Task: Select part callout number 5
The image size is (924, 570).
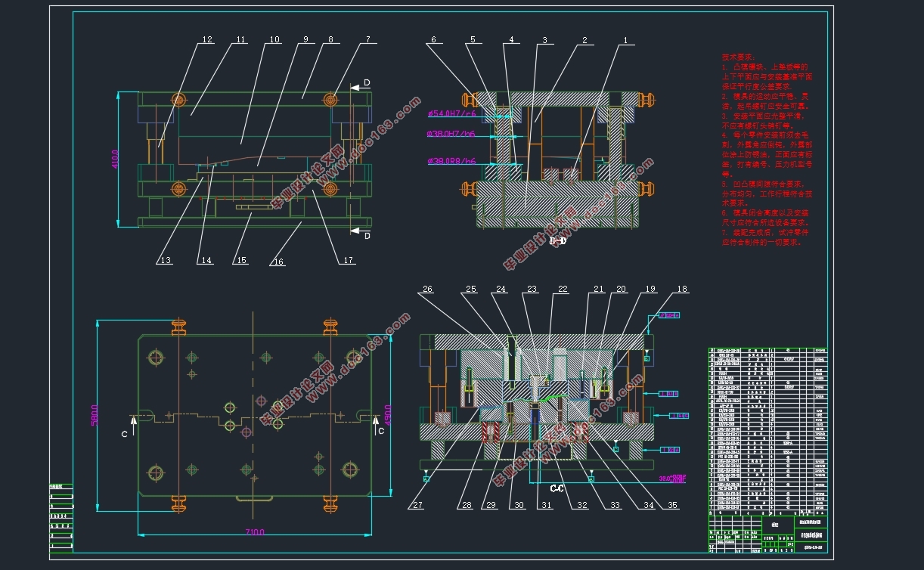Action: pos(473,40)
